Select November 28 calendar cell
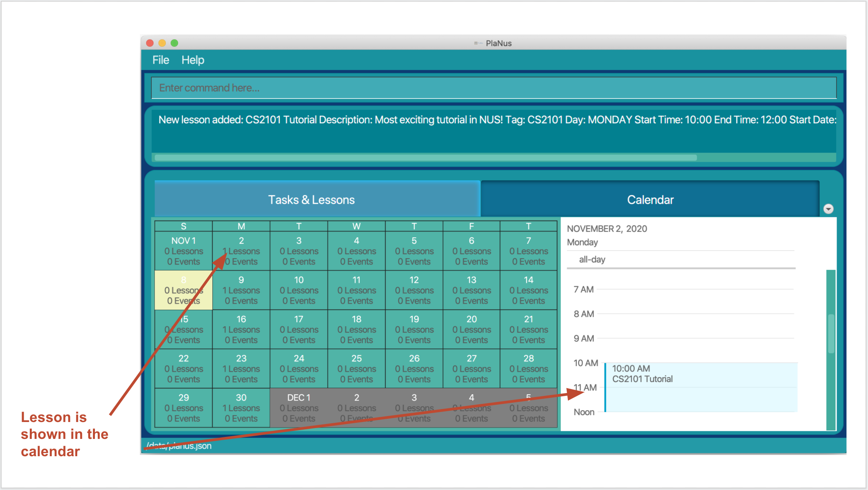 [x=529, y=369]
